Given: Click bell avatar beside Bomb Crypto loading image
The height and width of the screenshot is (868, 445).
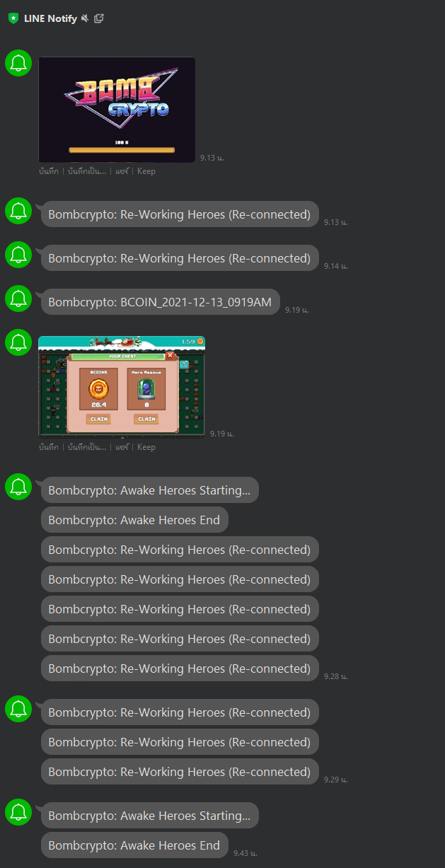Looking at the screenshot, I should (x=19, y=63).
